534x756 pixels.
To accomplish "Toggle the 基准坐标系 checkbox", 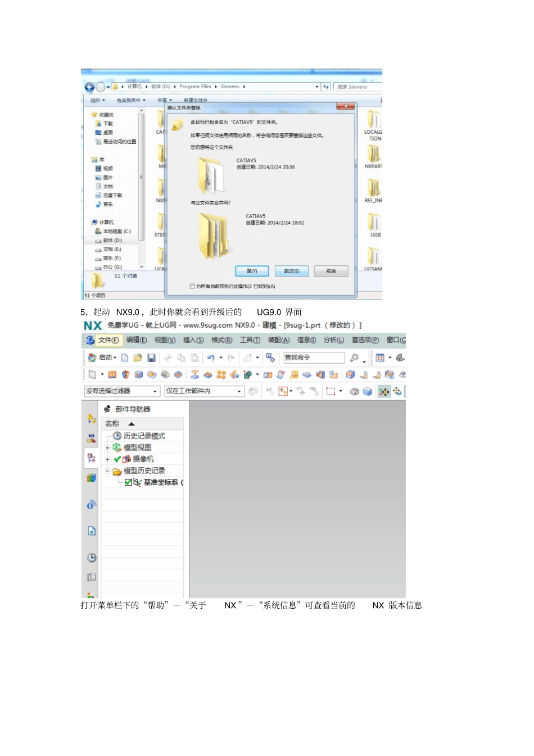I will [128, 482].
